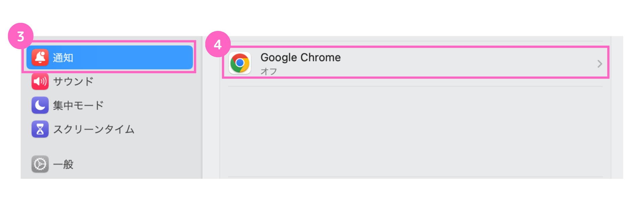This screenshot has width=644, height=215.
Task: Open スクリーンタイム settings pane
Action: coord(94,129)
